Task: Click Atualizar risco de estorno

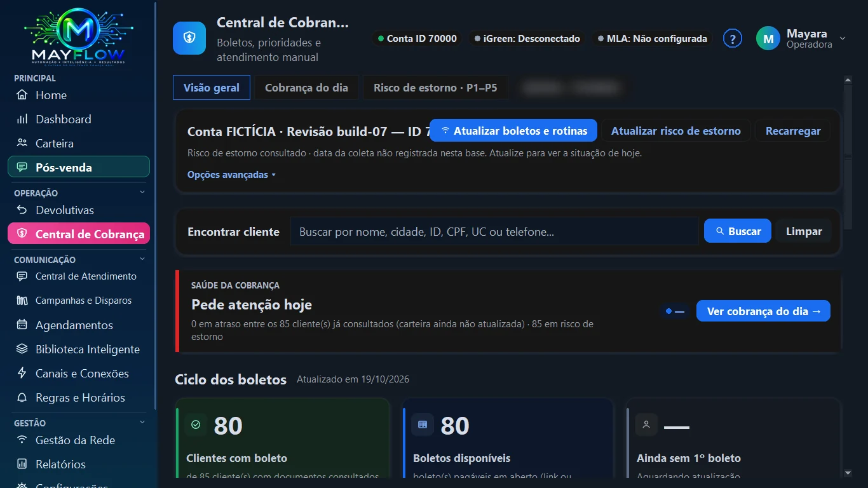Action: click(x=676, y=131)
